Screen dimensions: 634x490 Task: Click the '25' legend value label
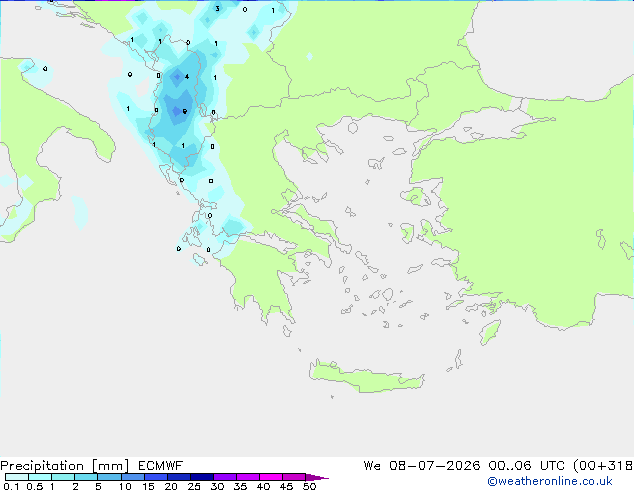[194, 486]
